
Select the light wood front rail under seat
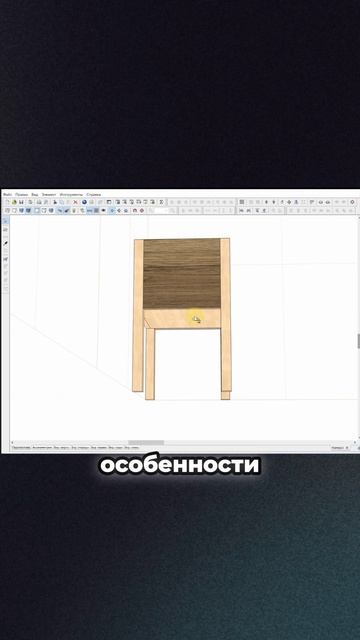182,318
